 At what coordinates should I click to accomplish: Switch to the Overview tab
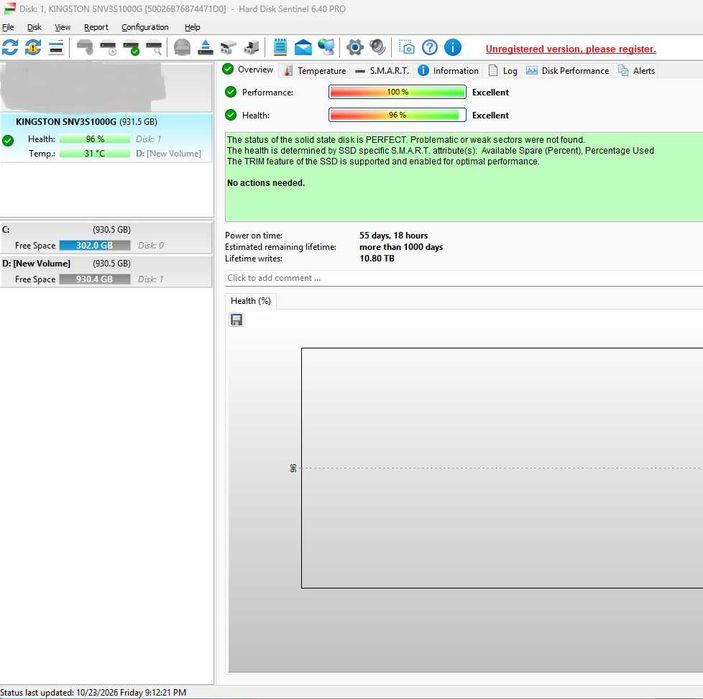click(248, 69)
